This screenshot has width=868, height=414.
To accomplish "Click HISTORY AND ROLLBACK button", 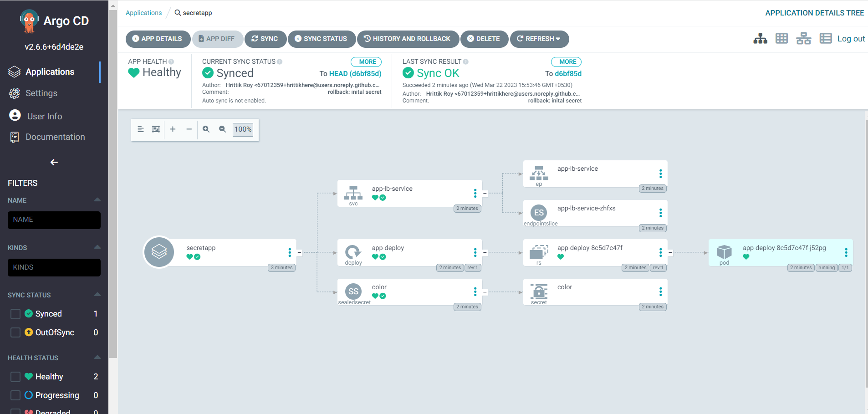I will (x=408, y=39).
